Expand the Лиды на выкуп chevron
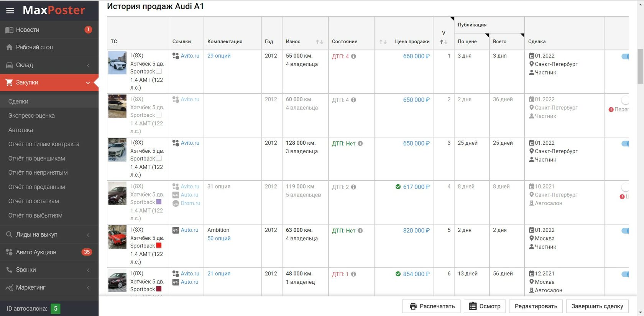This screenshot has height=316, width=644. click(x=88, y=235)
